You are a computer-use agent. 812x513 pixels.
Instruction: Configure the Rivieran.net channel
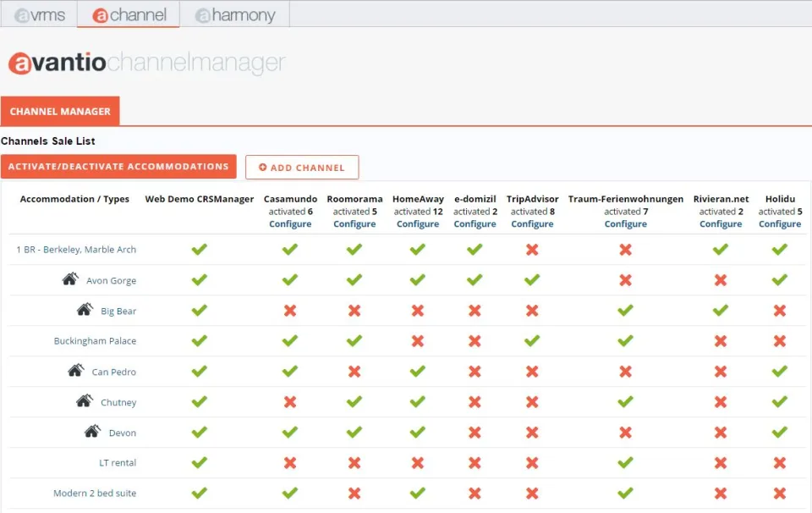[721, 223]
